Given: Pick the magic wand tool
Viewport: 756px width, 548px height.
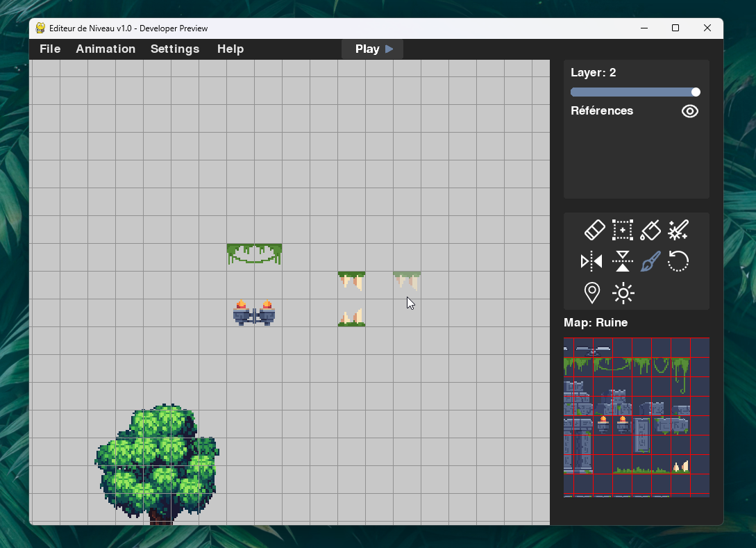Looking at the screenshot, I should click(678, 230).
